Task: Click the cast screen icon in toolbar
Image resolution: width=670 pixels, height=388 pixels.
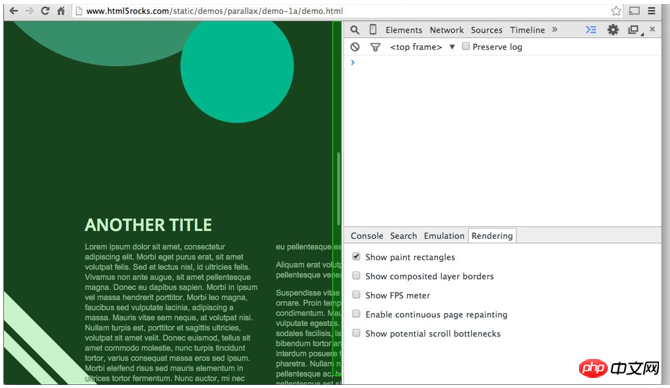Action: pyautogui.click(x=634, y=11)
